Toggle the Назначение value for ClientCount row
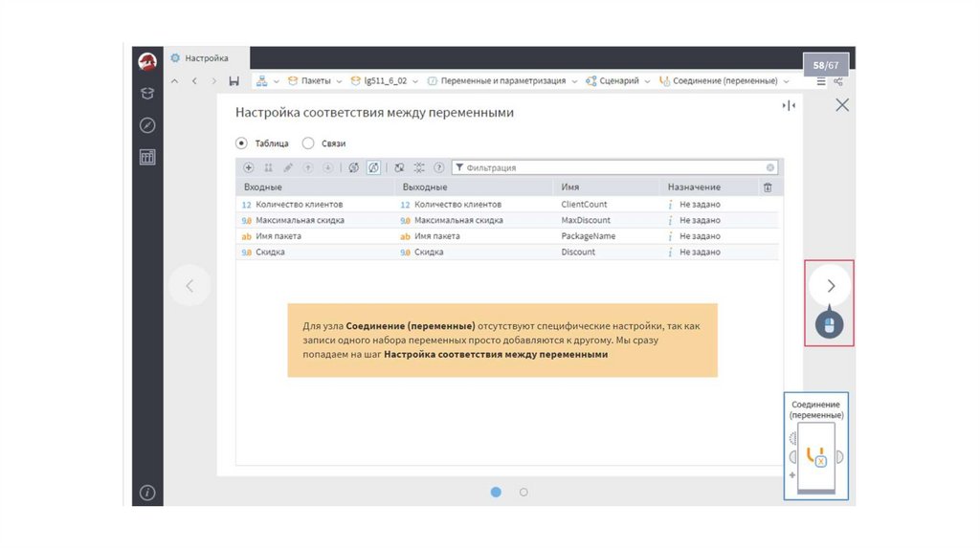Screen dimensions: 980x549 (x=699, y=205)
